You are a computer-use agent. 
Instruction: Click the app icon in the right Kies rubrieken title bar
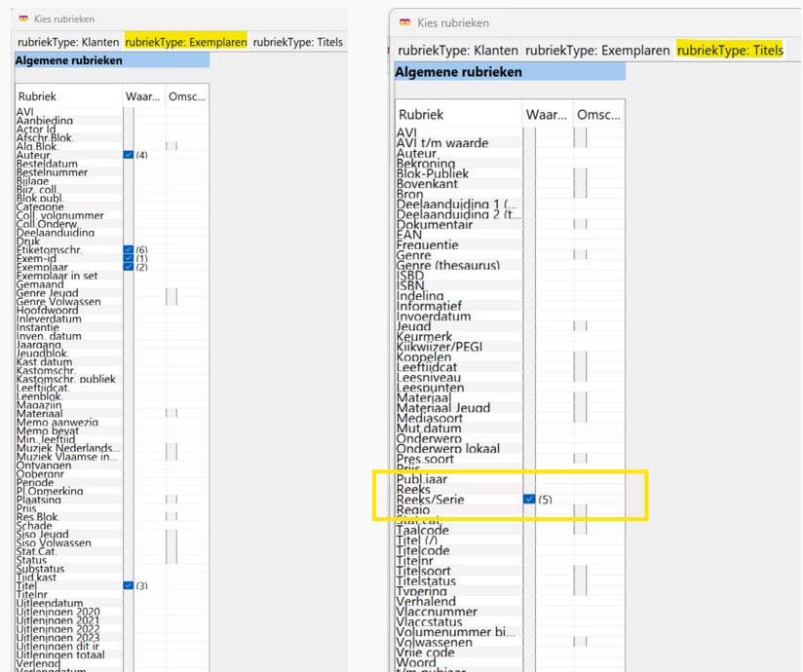pyautogui.click(x=404, y=22)
